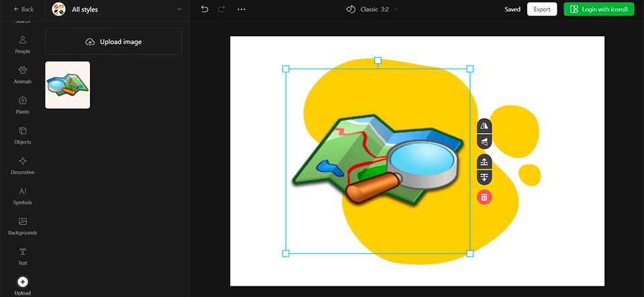Select the small yellow blob on canvas
The height and width of the screenshot is (297, 644).
[x=530, y=174]
